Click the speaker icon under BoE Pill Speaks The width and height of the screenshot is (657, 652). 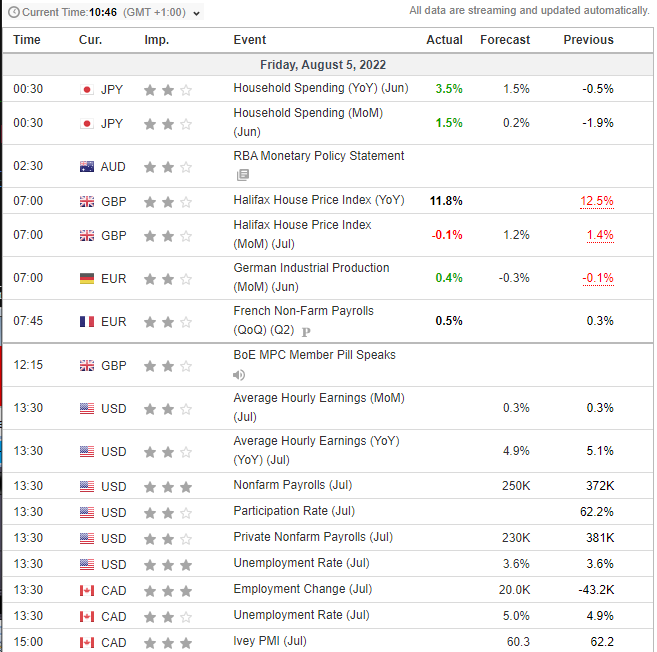tap(239, 375)
